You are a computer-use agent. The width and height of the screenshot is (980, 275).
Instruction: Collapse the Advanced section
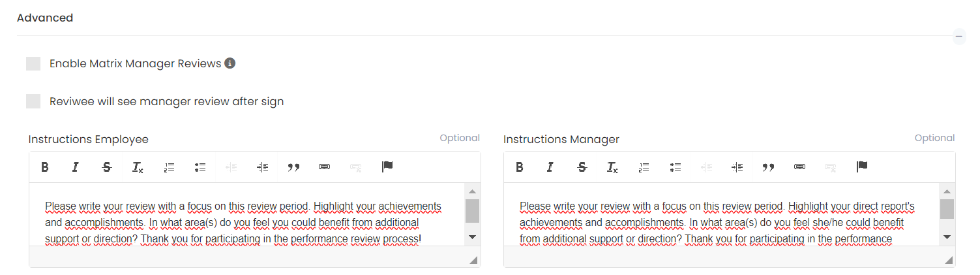(959, 36)
